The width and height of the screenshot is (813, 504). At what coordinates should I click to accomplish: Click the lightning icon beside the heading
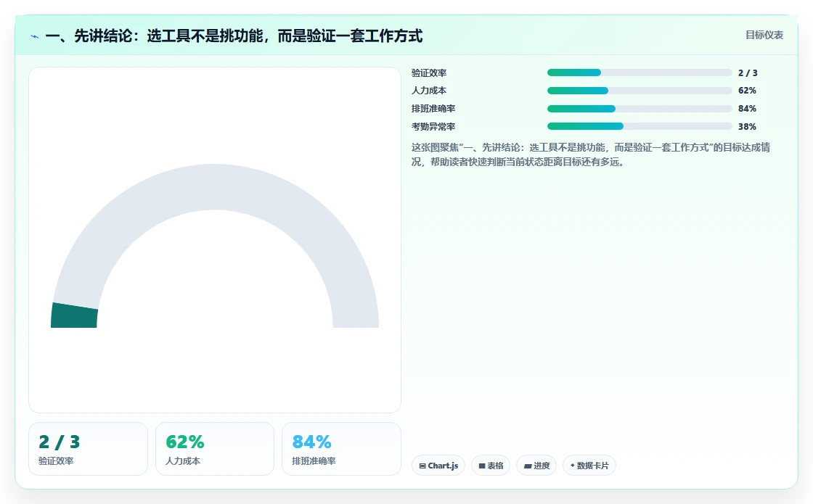tap(35, 37)
